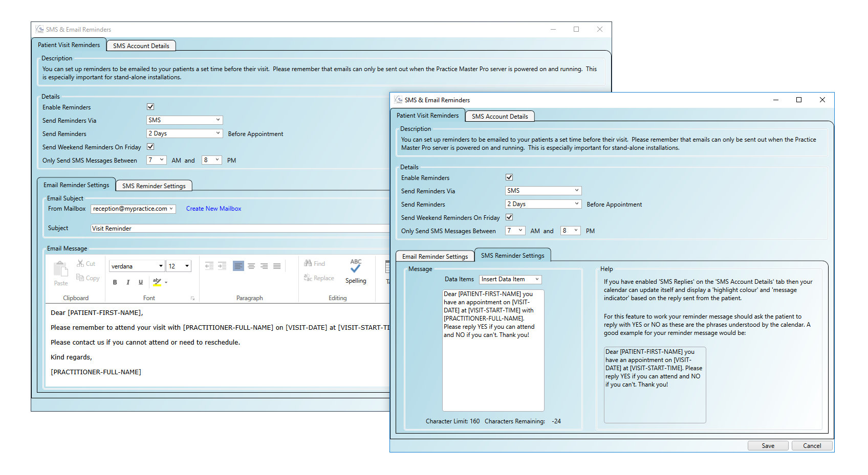The image size is (868, 475).
Task: Open the Insert Data Item dropdown
Action: (510, 279)
